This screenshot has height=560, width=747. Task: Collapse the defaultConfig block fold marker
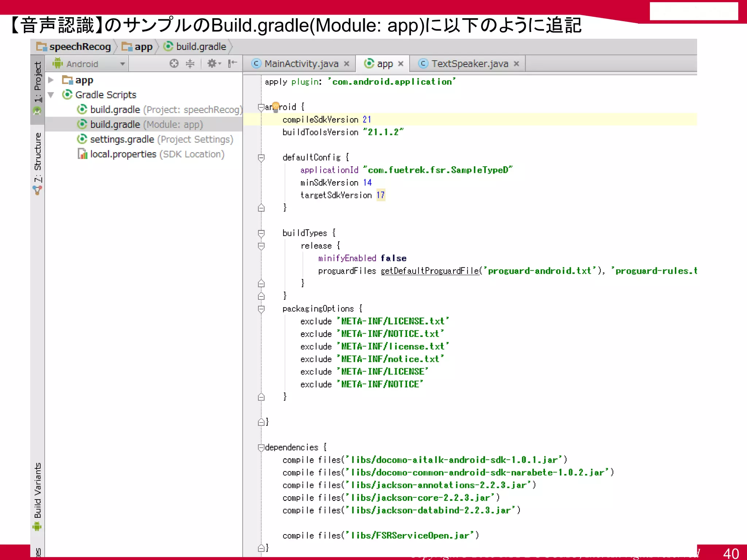pyautogui.click(x=261, y=157)
